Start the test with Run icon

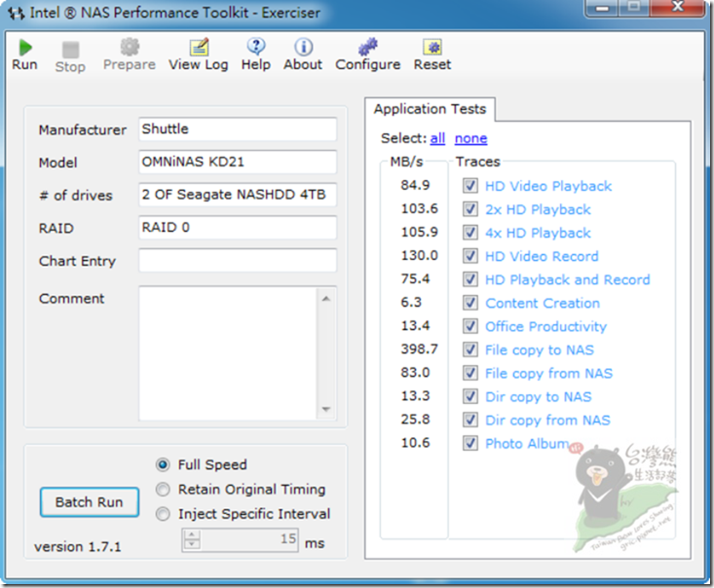(24, 48)
